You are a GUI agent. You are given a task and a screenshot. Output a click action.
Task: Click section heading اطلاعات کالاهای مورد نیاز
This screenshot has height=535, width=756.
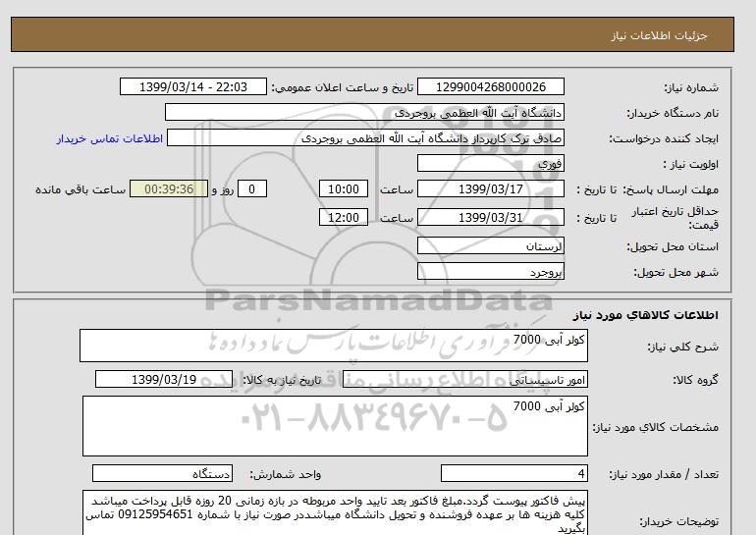tap(646, 315)
